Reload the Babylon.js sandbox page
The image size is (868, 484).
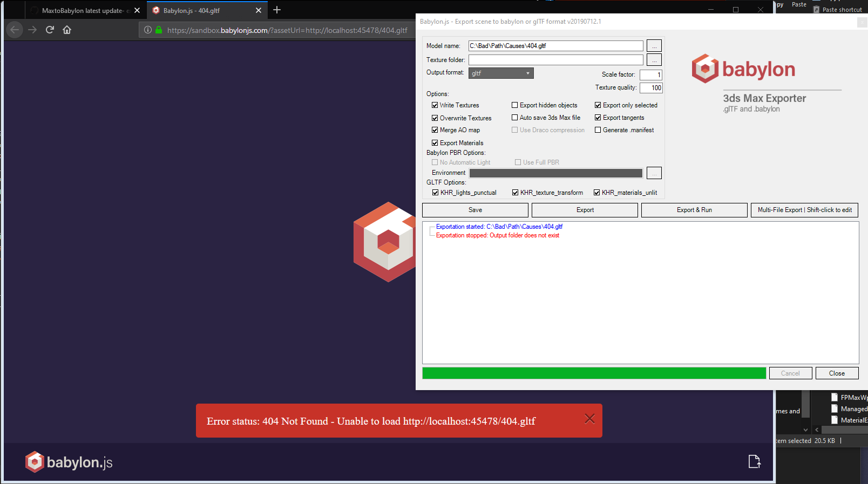50,30
